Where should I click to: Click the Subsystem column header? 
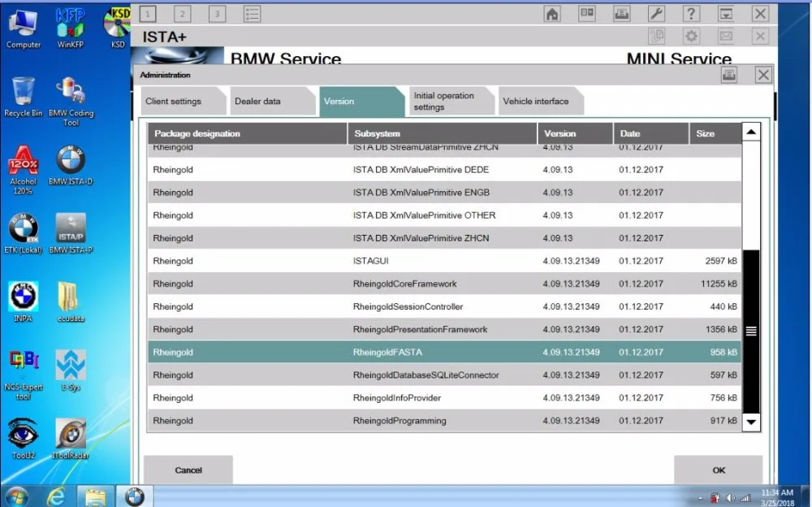pos(443,133)
